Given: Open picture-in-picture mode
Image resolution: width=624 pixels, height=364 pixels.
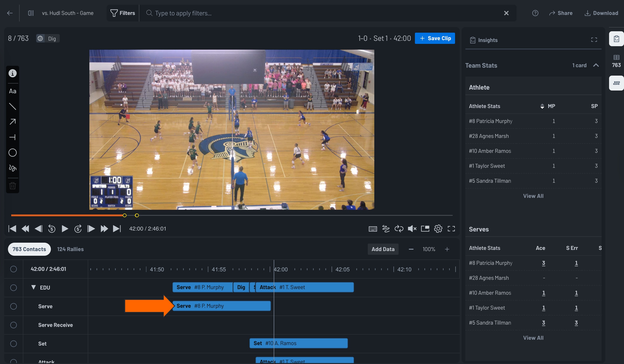Looking at the screenshot, I should point(425,229).
